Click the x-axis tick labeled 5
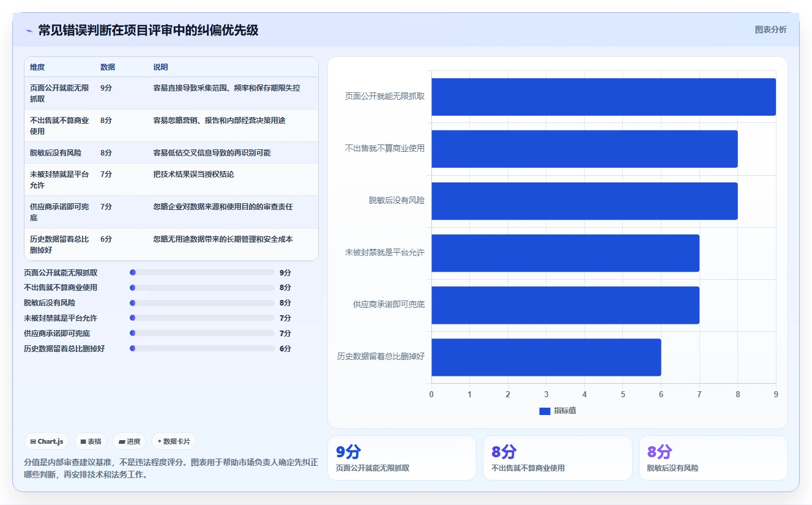Screen dimensions: 812x505 point(623,394)
